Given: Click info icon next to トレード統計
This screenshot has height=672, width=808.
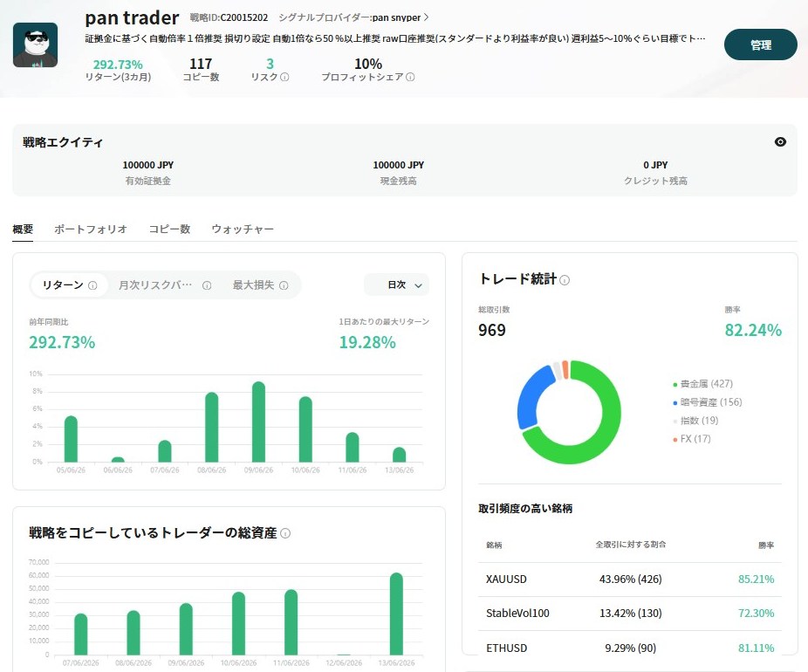Looking at the screenshot, I should tap(565, 280).
